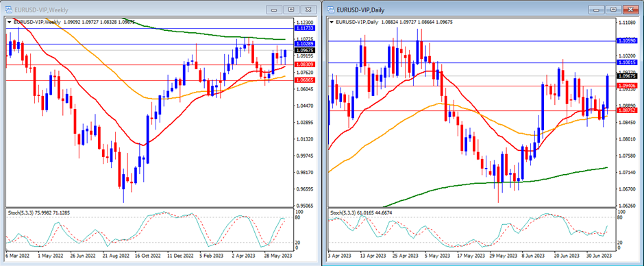
Task: Click the 28 May 2023 date on Weekly time axis
Action: [x=277, y=255]
